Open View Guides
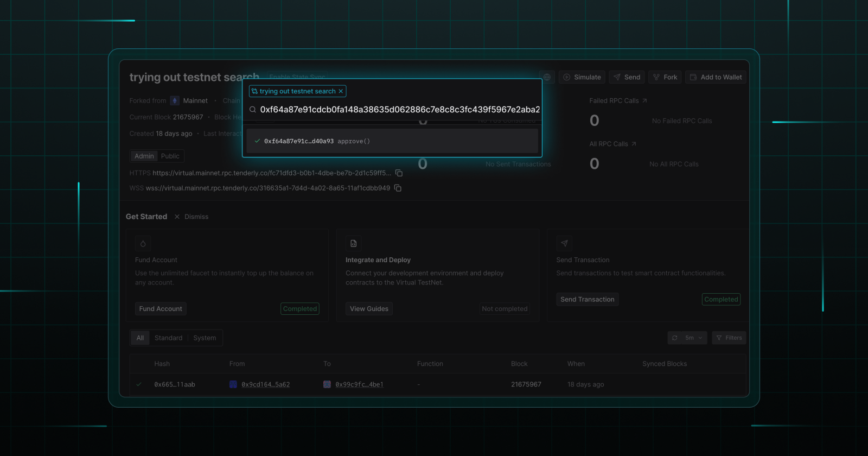868x456 pixels. pos(369,309)
